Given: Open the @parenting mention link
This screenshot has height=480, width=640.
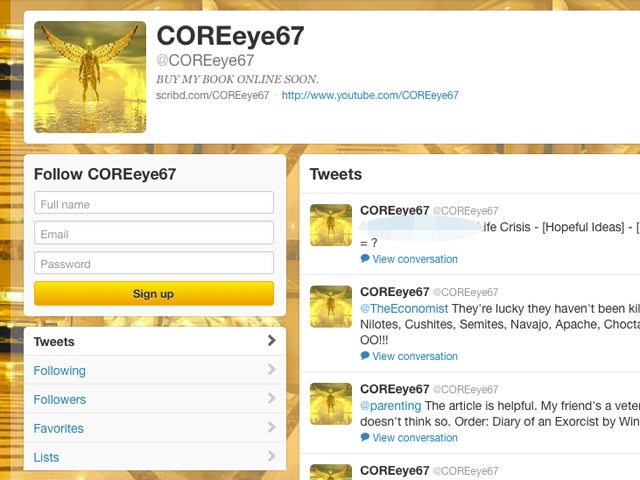Looking at the screenshot, I should click(391, 406).
